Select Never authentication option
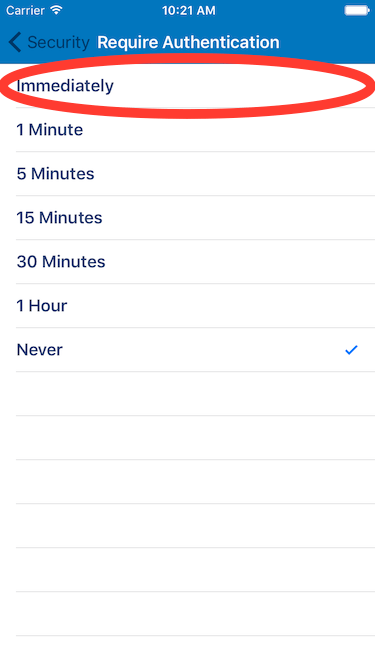Image resolution: width=375 pixels, height=667 pixels. point(188,350)
